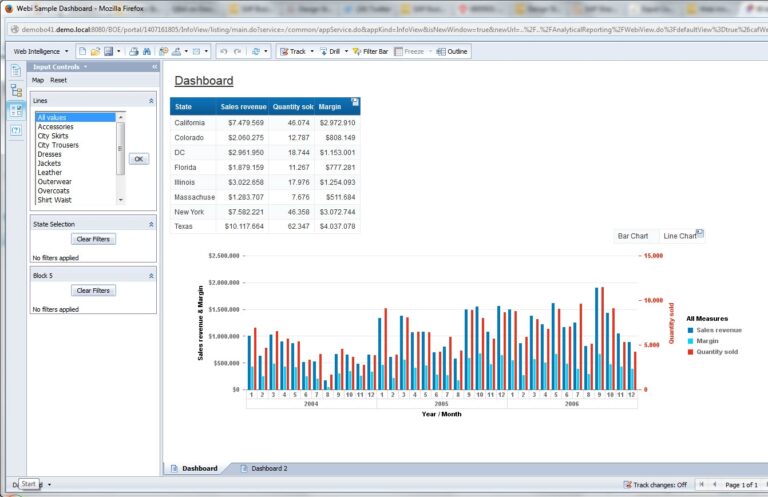This screenshot has height=497, width=768.
Task: Click the Quantity sold legend color swatch
Action: (690, 352)
